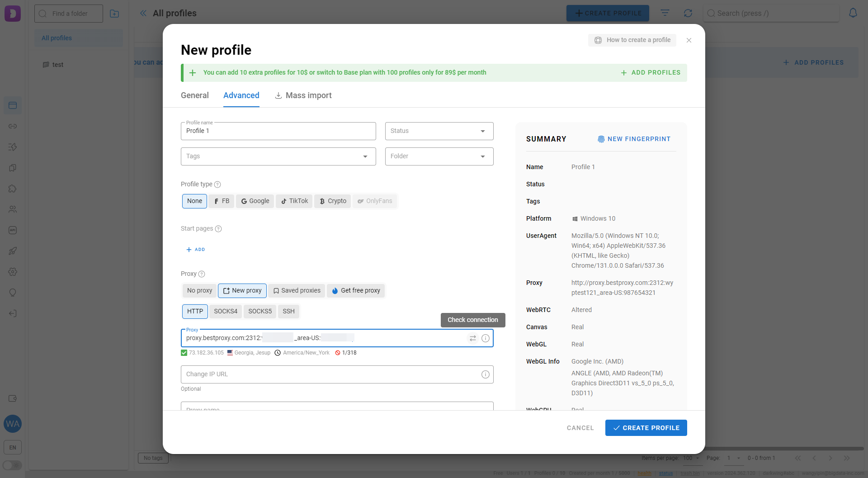Image resolution: width=868 pixels, height=478 pixels.
Task: Open All profiles folder in sidebar
Action: pos(79,38)
